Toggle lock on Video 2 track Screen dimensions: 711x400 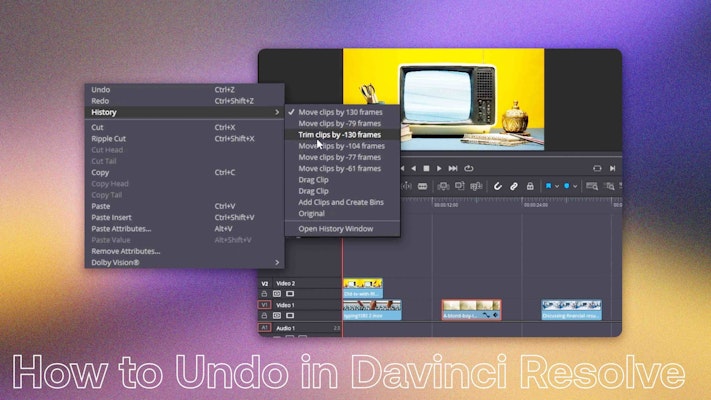click(x=266, y=294)
